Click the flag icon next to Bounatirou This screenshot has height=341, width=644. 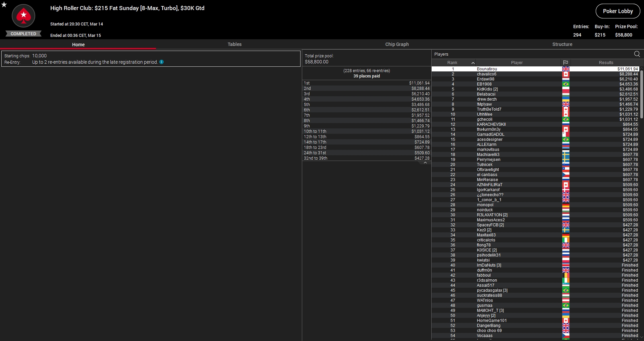566,69
